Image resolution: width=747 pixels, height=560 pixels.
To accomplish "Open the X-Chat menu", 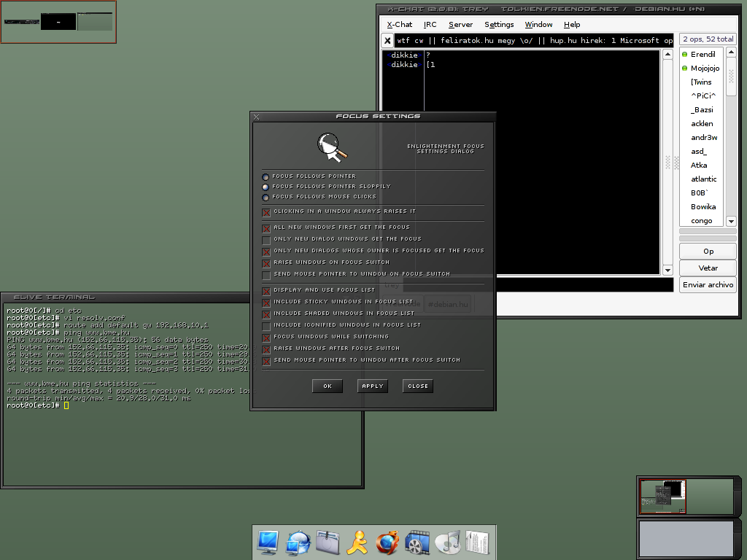I will pos(400,24).
